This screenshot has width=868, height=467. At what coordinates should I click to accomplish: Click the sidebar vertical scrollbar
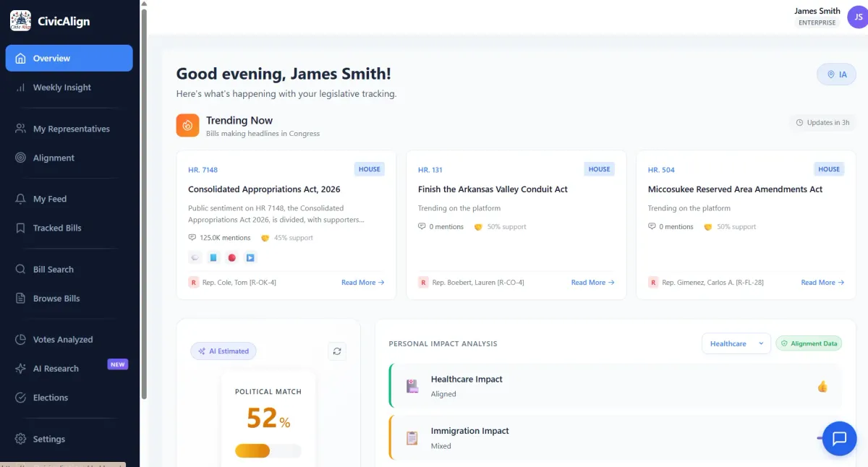(144, 202)
